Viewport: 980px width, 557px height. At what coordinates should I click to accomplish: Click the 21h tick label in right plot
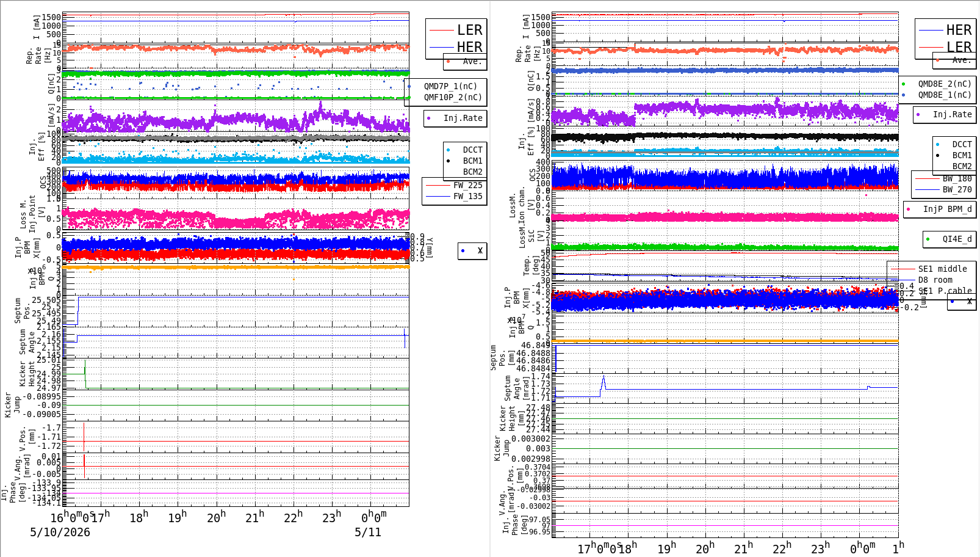[x=743, y=548]
